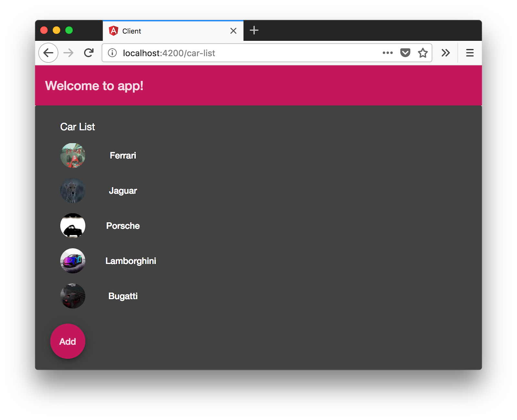Save page to Pocket
The height and width of the screenshot is (420, 517).
pos(405,53)
